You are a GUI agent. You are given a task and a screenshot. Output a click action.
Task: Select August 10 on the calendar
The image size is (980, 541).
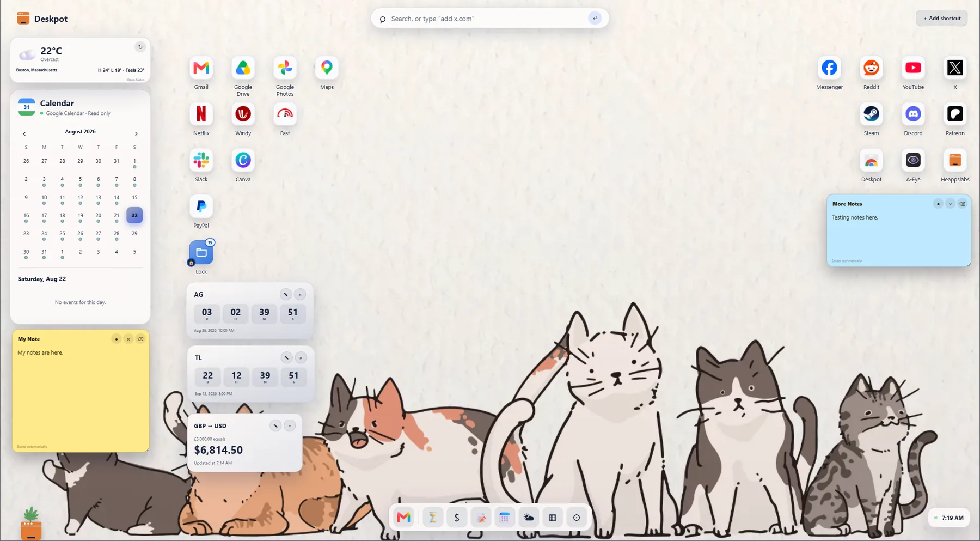[x=44, y=198]
